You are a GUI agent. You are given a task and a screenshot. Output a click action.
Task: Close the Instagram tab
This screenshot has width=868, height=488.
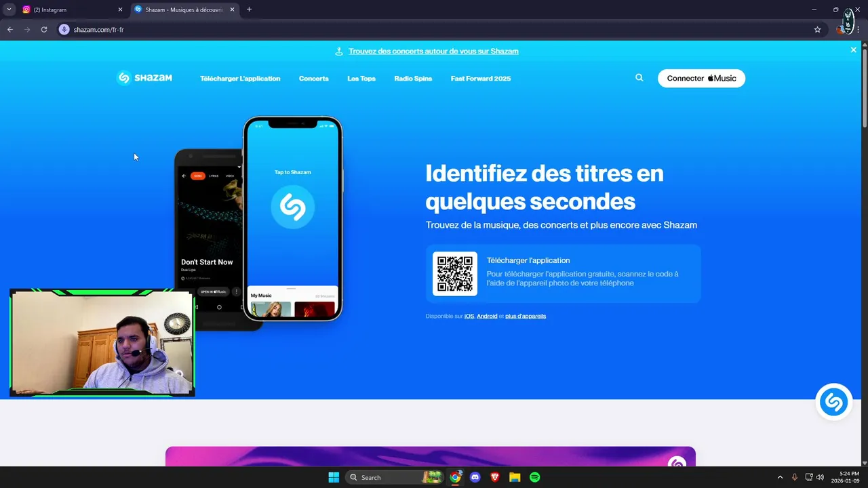coord(120,9)
